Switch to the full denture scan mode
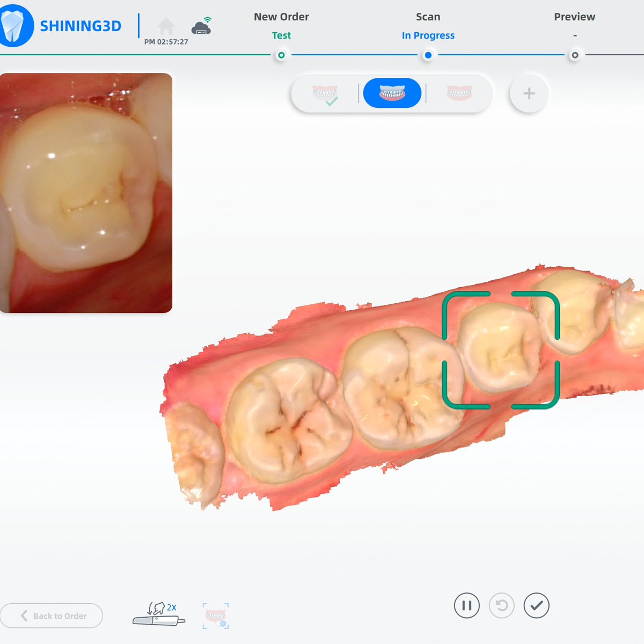The height and width of the screenshot is (644, 644). pyautogui.click(x=392, y=92)
